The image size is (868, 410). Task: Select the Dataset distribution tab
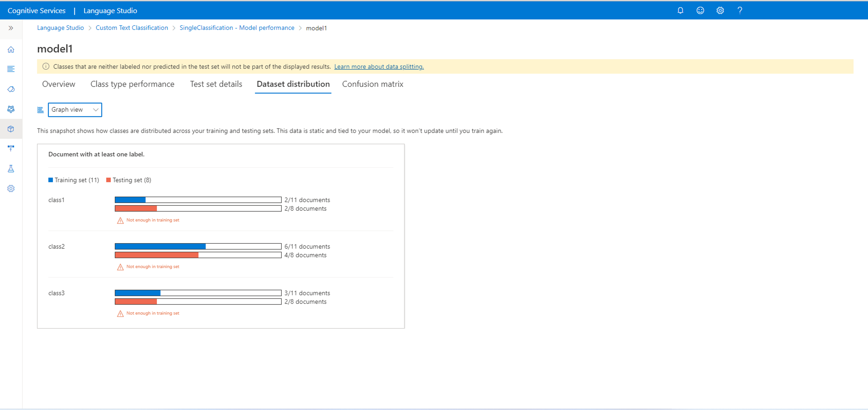(293, 84)
